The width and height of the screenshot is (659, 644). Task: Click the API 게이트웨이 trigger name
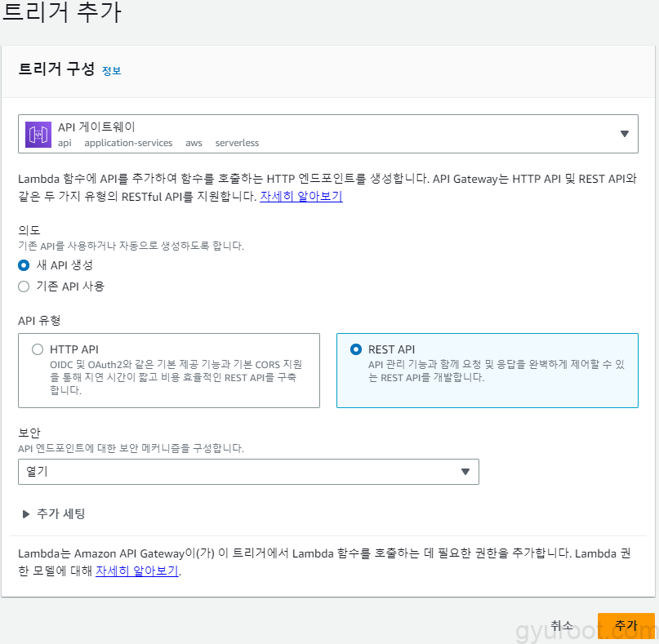96,127
